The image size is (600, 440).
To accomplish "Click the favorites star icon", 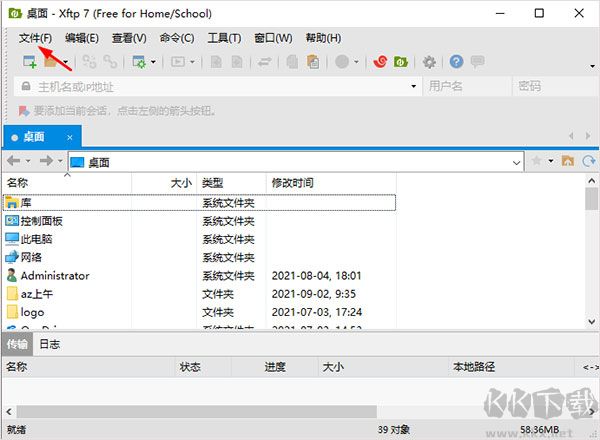I will click(x=536, y=161).
